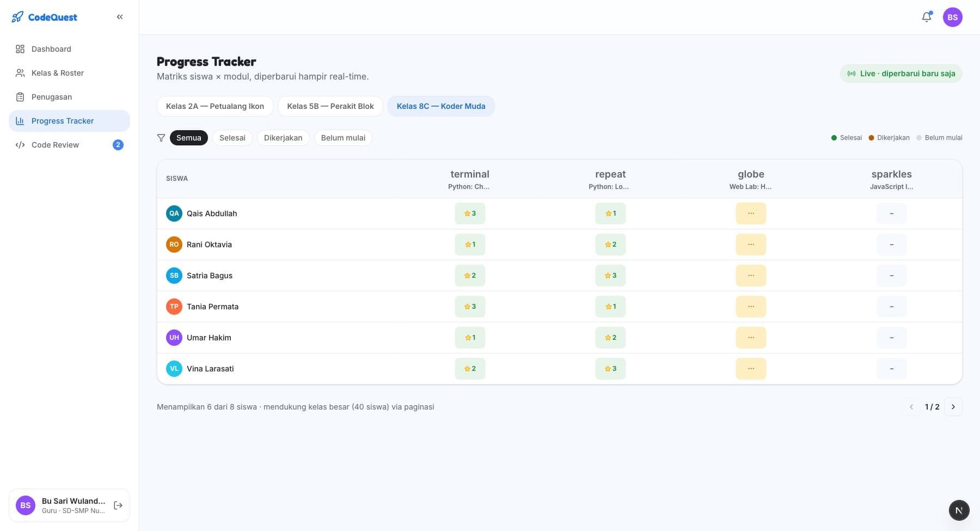This screenshot has height=531, width=980.
Task: Click the QA avatar for Qais Abdullah
Action: tap(174, 213)
